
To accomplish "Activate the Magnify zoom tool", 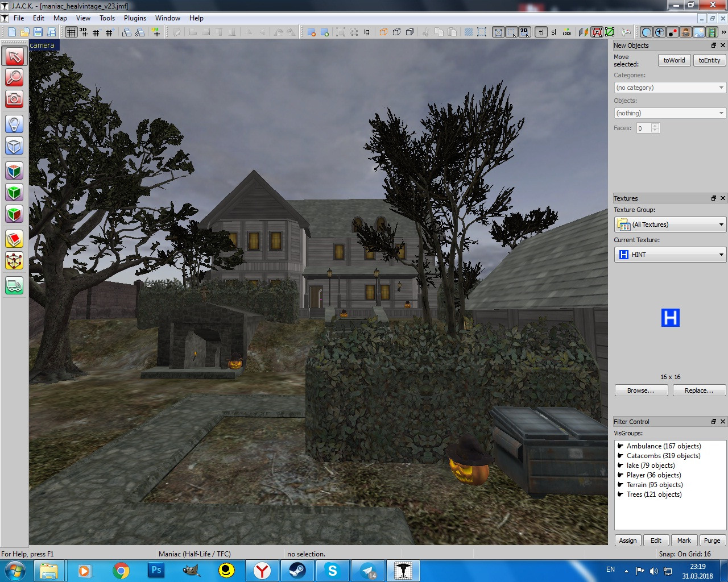I will (14, 77).
